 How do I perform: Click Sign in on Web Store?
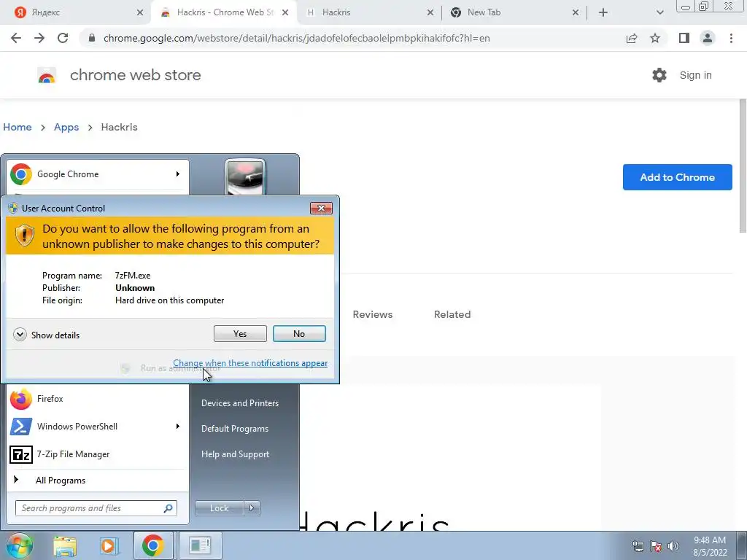coord(695,75)
